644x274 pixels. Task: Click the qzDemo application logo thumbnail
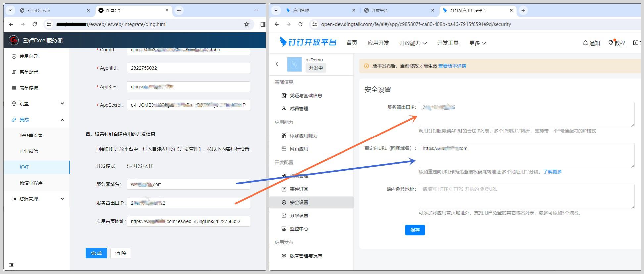point(294,64)
